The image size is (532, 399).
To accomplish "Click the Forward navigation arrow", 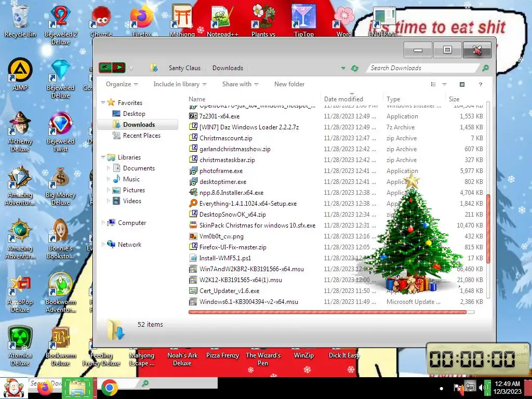I will click(x=119, y=68).
